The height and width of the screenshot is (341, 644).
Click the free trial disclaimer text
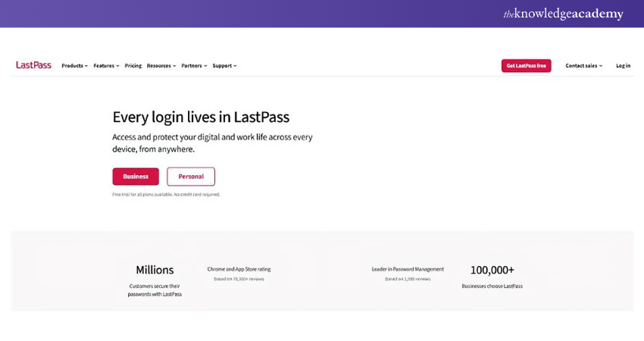(x=166, y=195)
